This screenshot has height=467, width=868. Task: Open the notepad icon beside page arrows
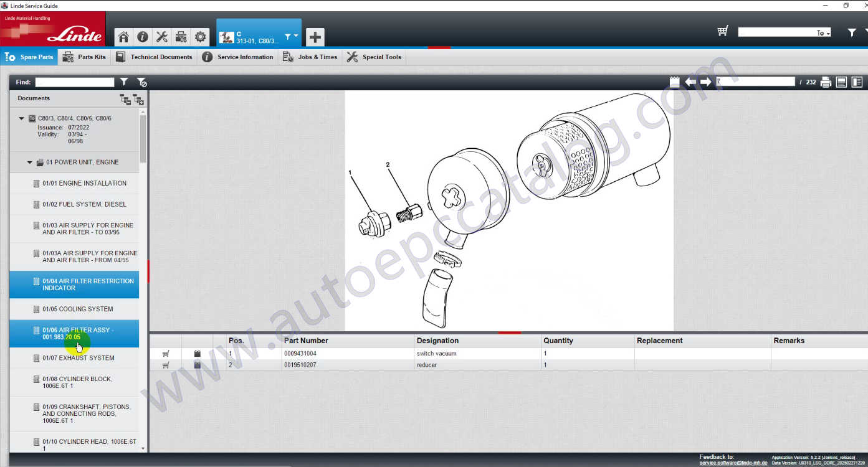(674, 82)
